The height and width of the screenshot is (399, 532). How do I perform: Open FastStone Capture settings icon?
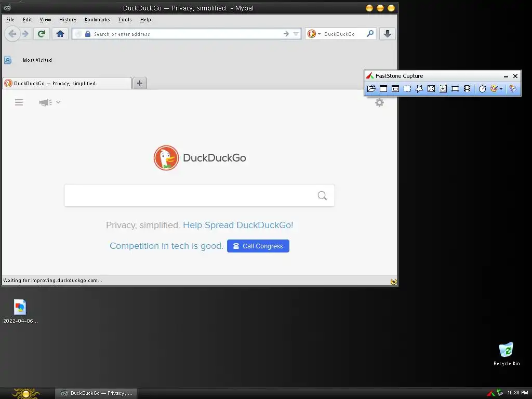[x=513, y=88]
